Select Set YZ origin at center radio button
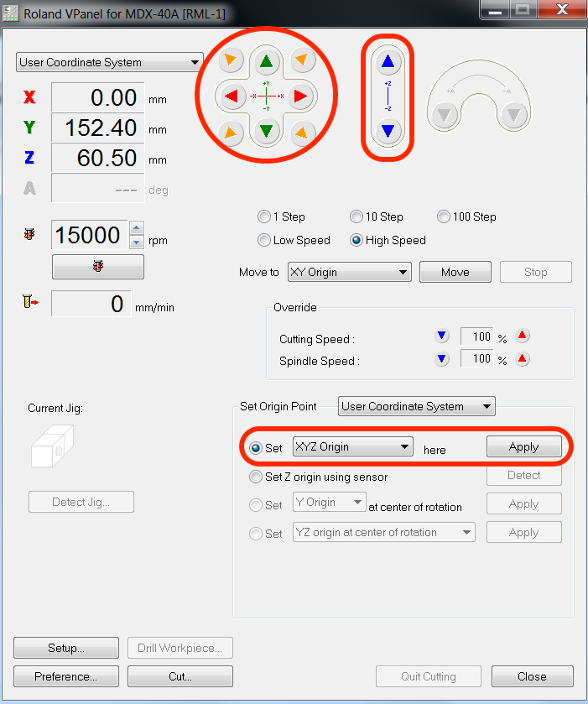Viewport: 588px width, 704px height. [x=255, y=534]
